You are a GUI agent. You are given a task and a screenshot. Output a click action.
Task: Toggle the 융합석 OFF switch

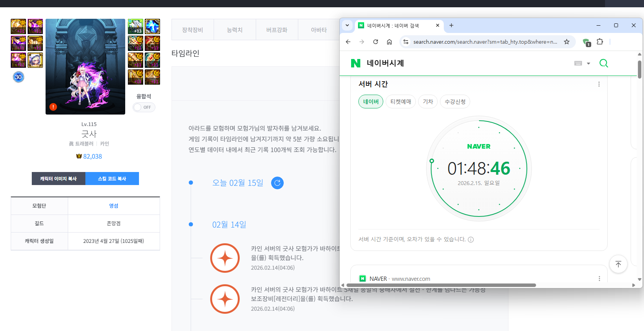click(x=144, y=107)
